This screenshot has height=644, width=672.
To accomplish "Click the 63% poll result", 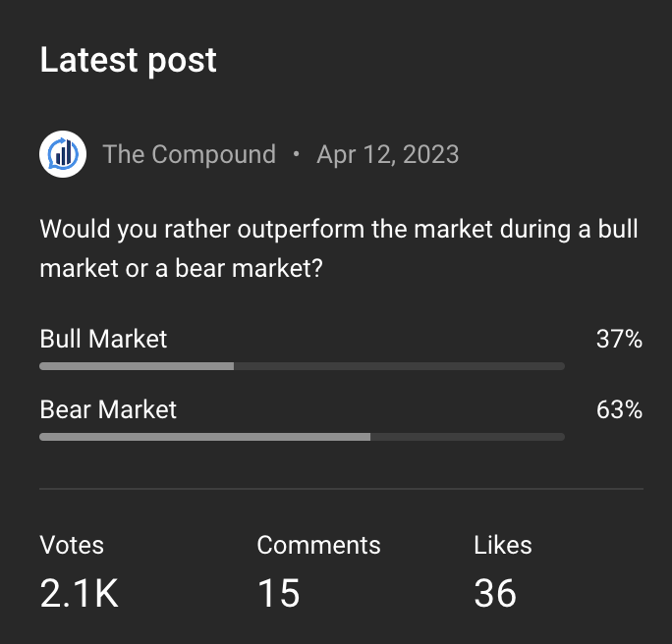I will tap(619, 409).
